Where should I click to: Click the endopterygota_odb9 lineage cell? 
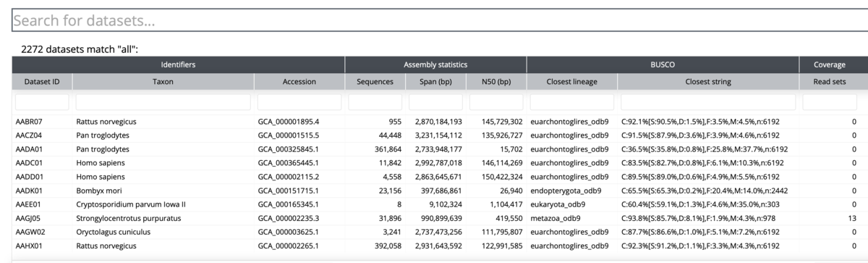click(566, 191)
